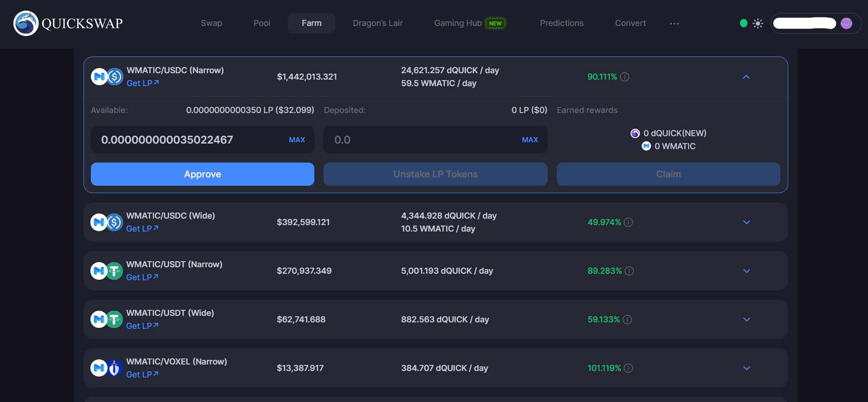
Task: Switch to the Swap tab
Action: (x=211, y=23)
